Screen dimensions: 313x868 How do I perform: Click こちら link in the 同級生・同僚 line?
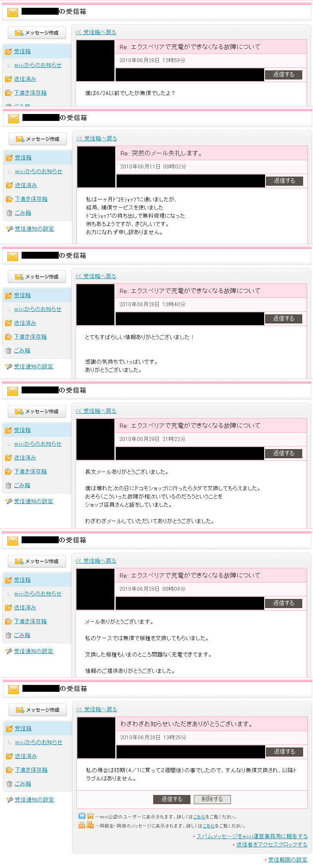coord(209,826)
